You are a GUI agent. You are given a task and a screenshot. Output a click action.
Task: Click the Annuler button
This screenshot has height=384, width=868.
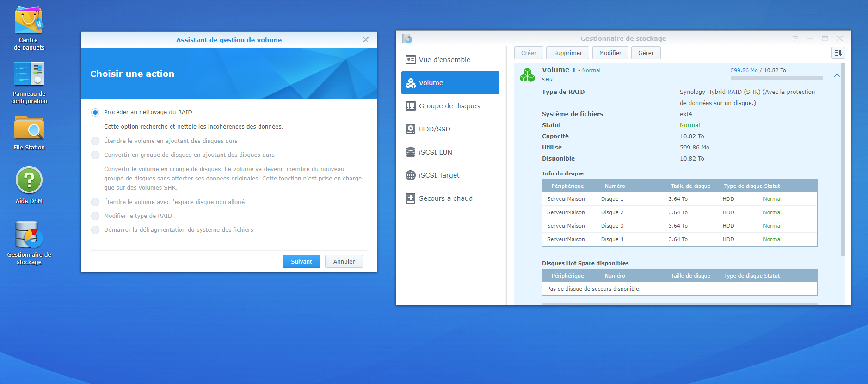344,261
